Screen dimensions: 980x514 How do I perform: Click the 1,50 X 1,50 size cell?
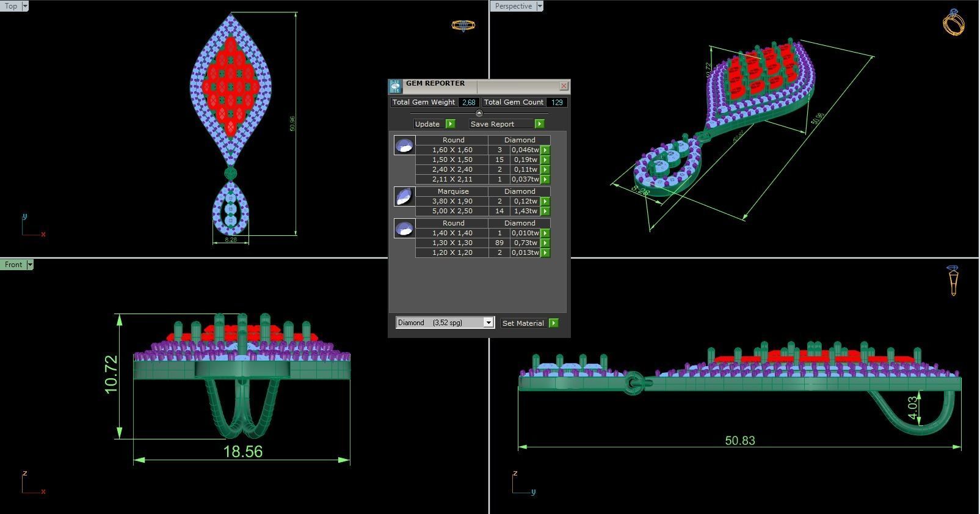pyautogui.click(x=452, y=160)
